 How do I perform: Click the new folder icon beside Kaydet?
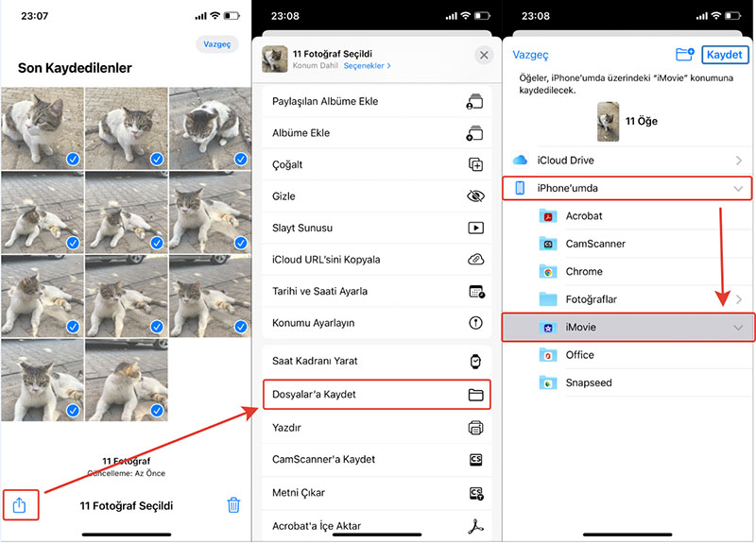click(685, 56)
